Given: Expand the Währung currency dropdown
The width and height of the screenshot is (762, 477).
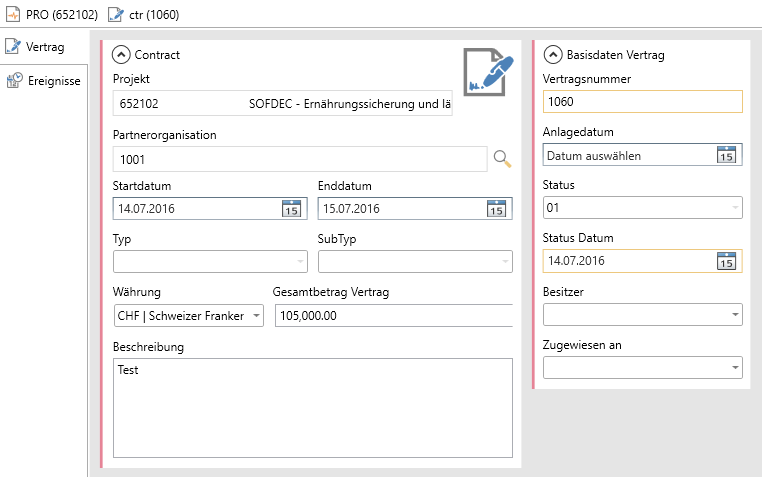Looking at the screenshot, I should click(x=256, y=316).
